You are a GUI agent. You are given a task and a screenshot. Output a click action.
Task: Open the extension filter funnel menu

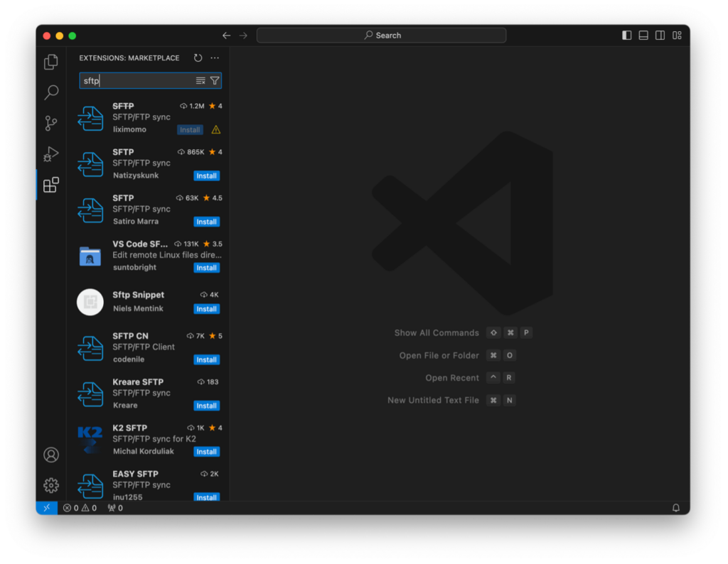(215, 81)
